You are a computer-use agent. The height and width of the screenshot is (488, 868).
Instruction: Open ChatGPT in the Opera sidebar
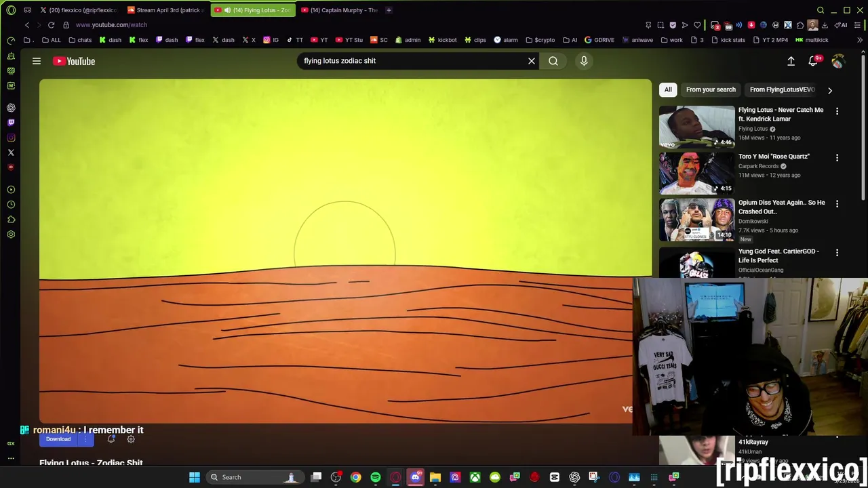[11, 108]
